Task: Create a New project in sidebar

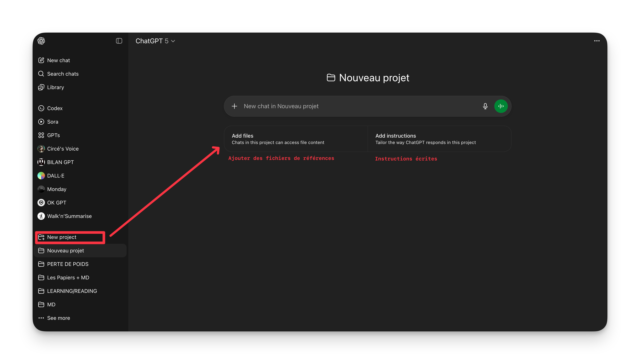Action: [x=61, y=237]
